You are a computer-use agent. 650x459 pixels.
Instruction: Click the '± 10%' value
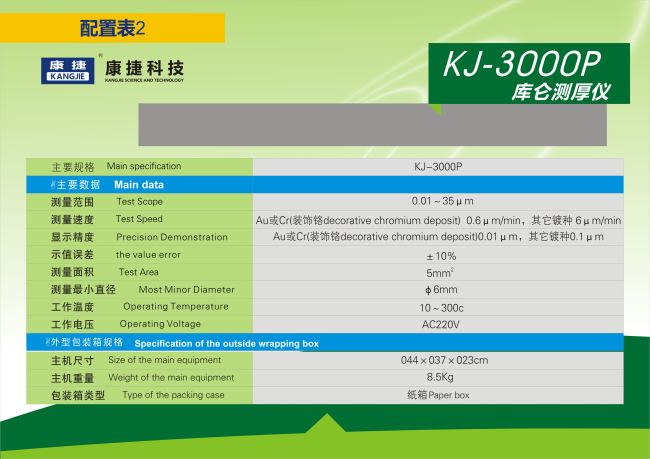(441, 256)
